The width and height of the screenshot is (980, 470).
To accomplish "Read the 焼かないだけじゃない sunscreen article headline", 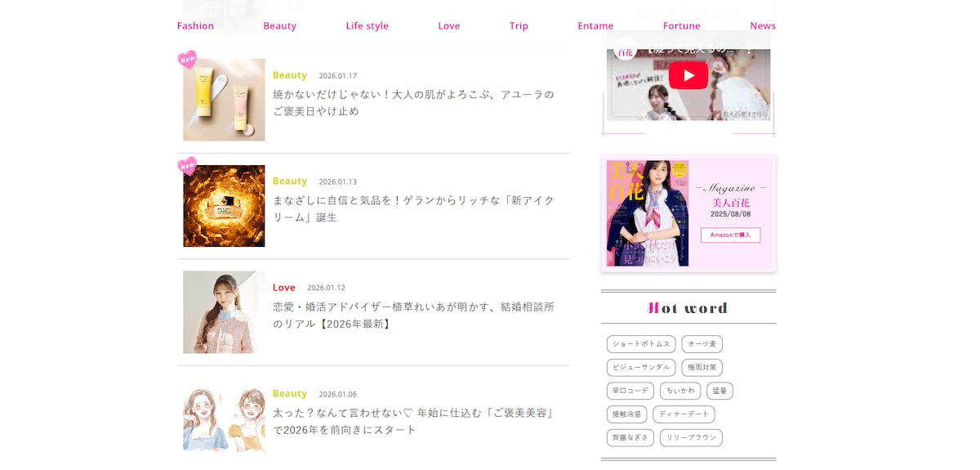I will pyautogui.click(x=413, y=103).
